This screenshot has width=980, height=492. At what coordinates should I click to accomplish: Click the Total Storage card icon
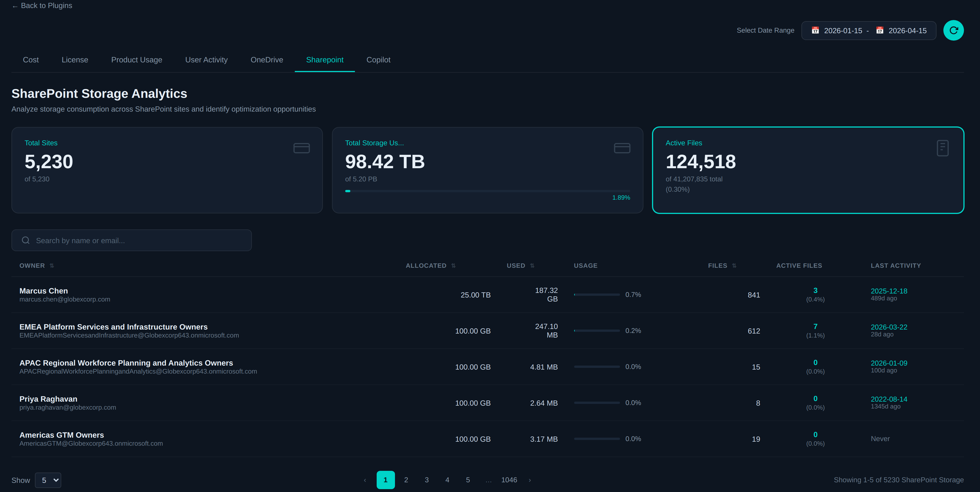[x=622, y=148]
